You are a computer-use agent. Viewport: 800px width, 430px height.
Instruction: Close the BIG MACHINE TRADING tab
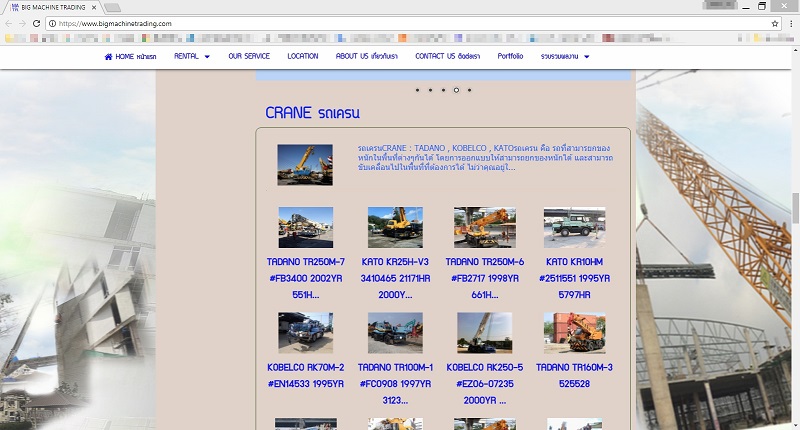94,8
